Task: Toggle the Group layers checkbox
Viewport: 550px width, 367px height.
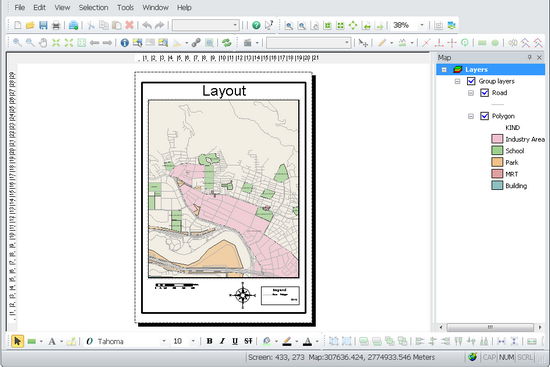Action: (x=471, y=81)
